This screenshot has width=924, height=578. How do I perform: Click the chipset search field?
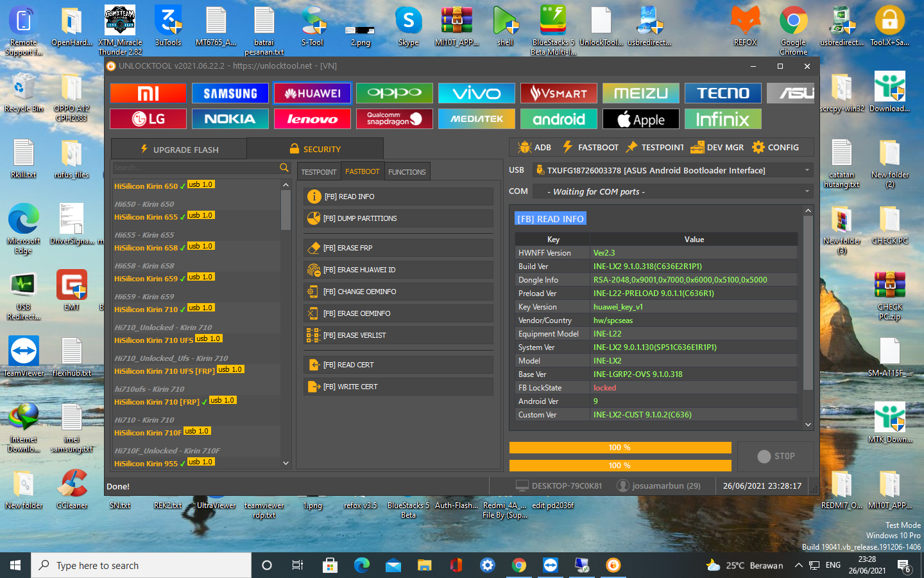pos(195,168)
